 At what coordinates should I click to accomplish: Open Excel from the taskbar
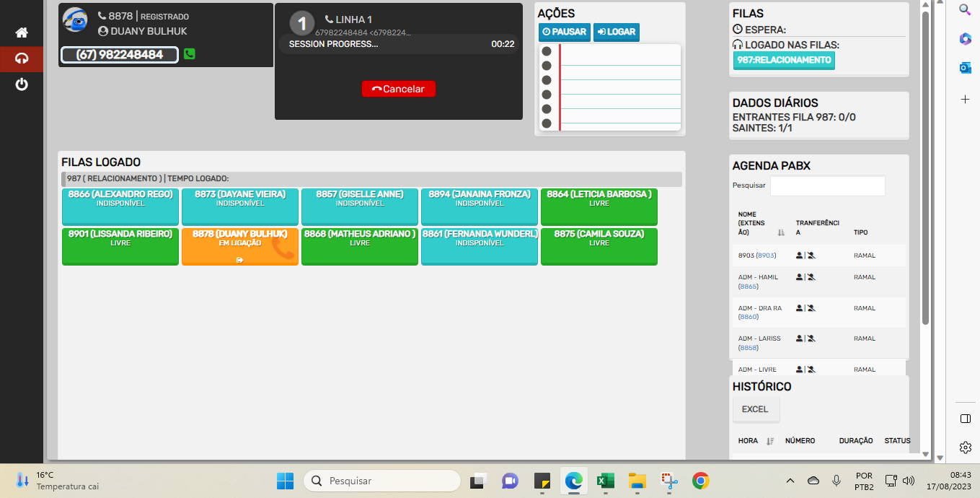tap(605, 481)
